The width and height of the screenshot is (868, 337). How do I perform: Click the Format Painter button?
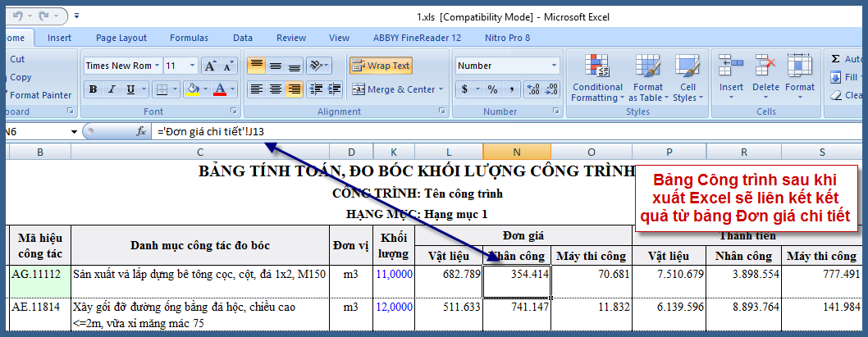40,95
